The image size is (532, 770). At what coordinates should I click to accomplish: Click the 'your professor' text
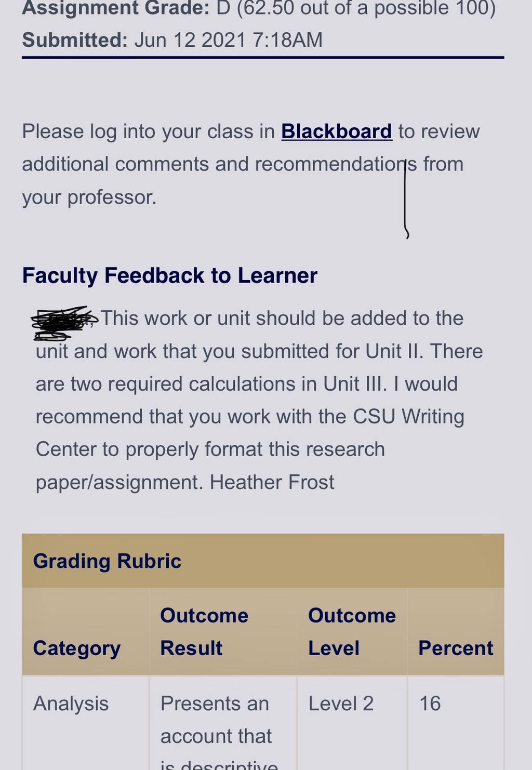tap(89, 197)
